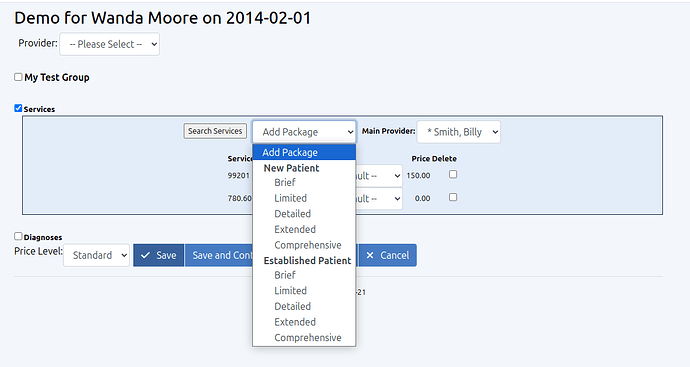Open the dropdown in the 99201 service row
The width and height of the screenshot is (690, 367).
coord(379,176)
